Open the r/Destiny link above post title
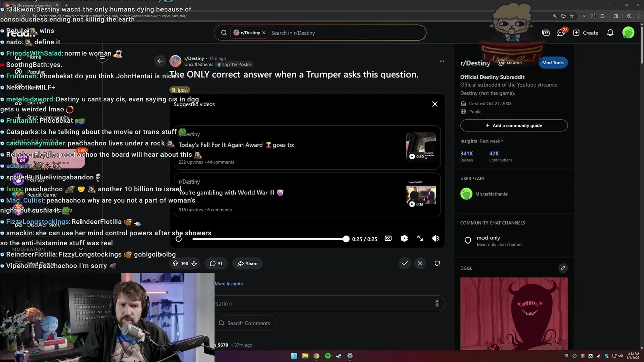 (194, 58)
